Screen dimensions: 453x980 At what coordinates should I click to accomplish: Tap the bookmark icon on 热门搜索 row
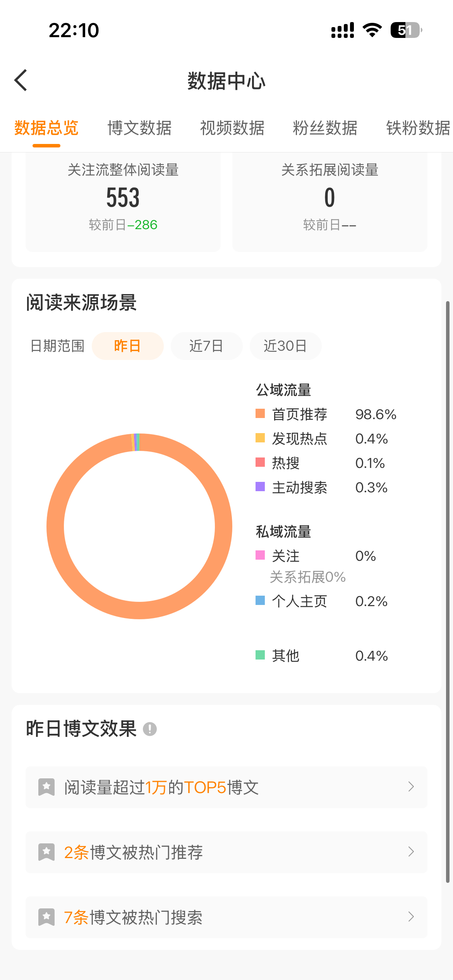(x=46, y=917)
